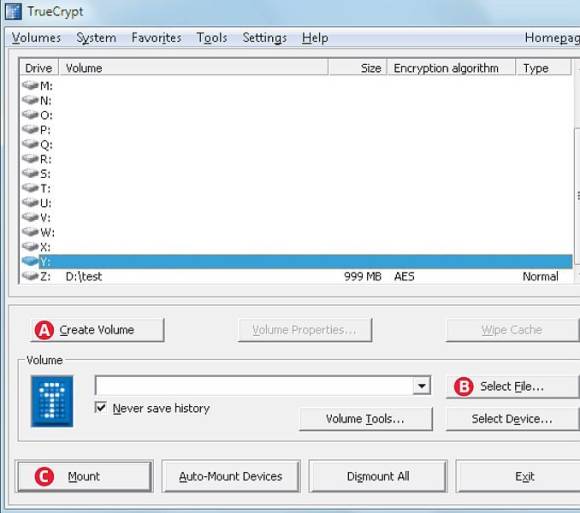This screenshot has width=580, height=513.
Task: Click the P: drive icon
Action: click(30, 129)
